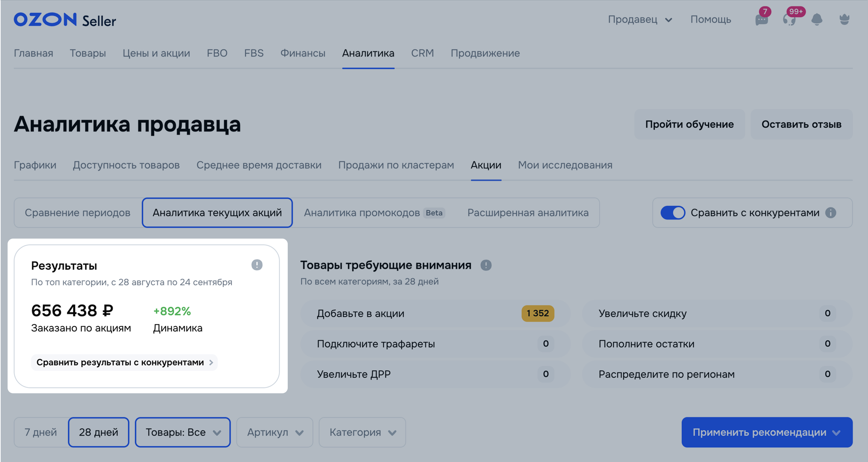
Task: Click info icon next to Сравнить с конкурентами
Action: click(x=831, y=213)
